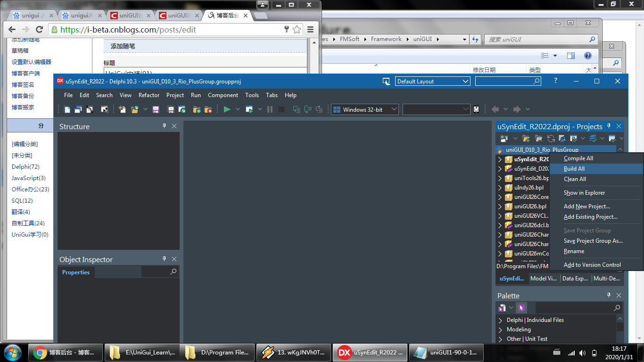This screenshot has width=644, height=362.
Task: Click the View Unit toolbar icon
Action: click(x=67, y=109)
